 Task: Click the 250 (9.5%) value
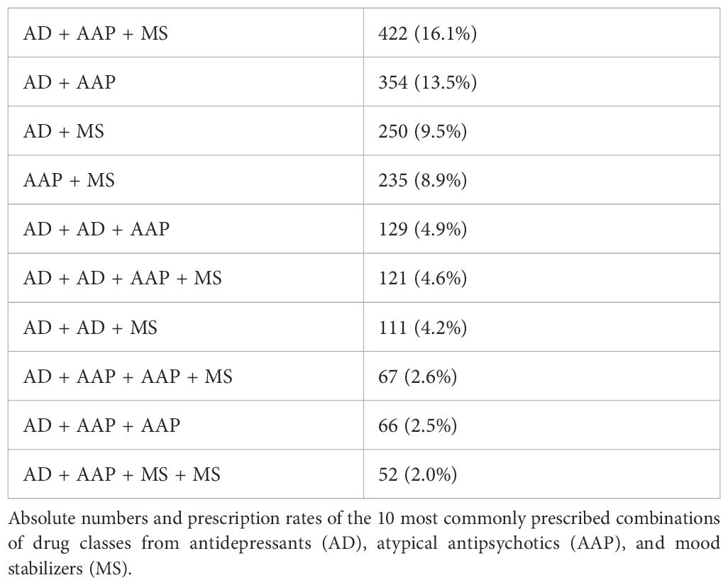click(x=422, y=131)
